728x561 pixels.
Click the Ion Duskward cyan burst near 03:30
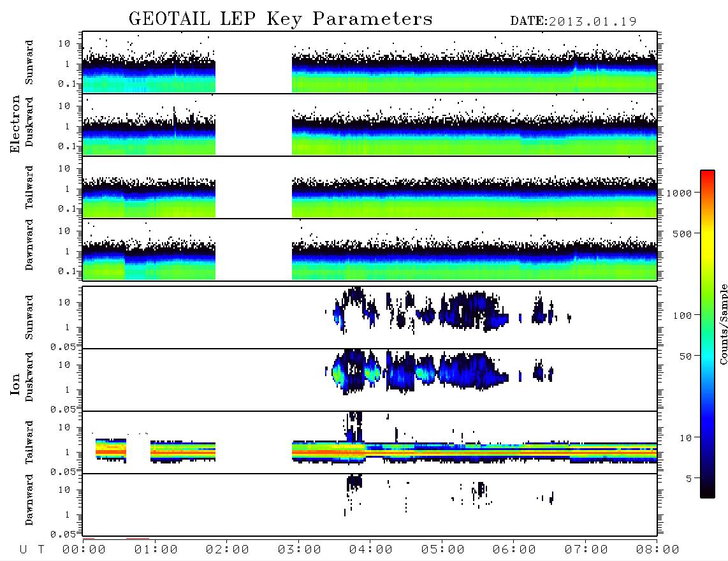tap(339, 373)
